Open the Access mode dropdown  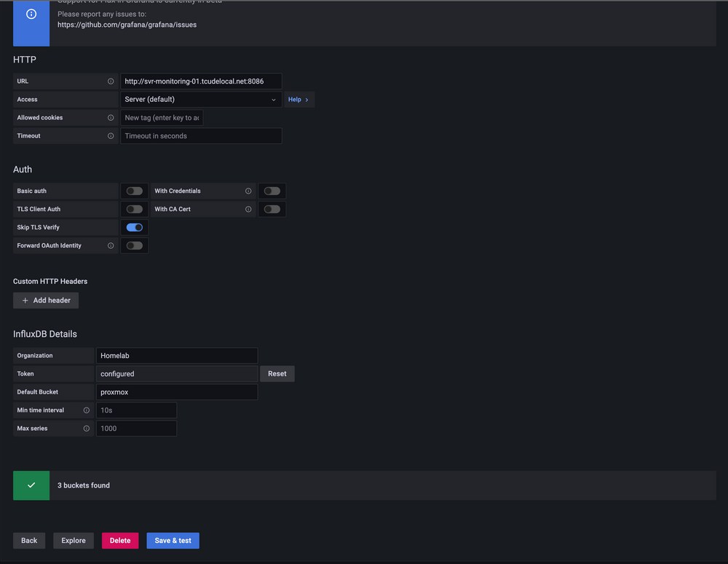pos(201,99)
